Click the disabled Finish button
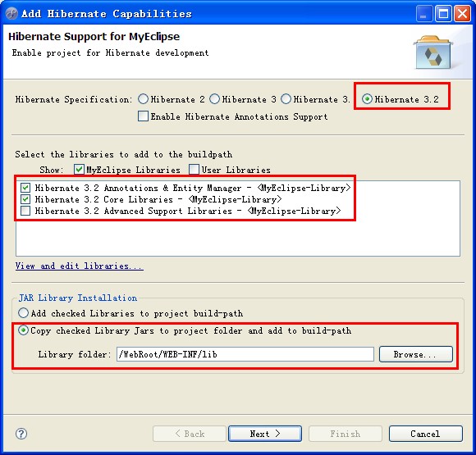Image resolution: width=476 pixels, height=455 pixels. pos(346,434)
